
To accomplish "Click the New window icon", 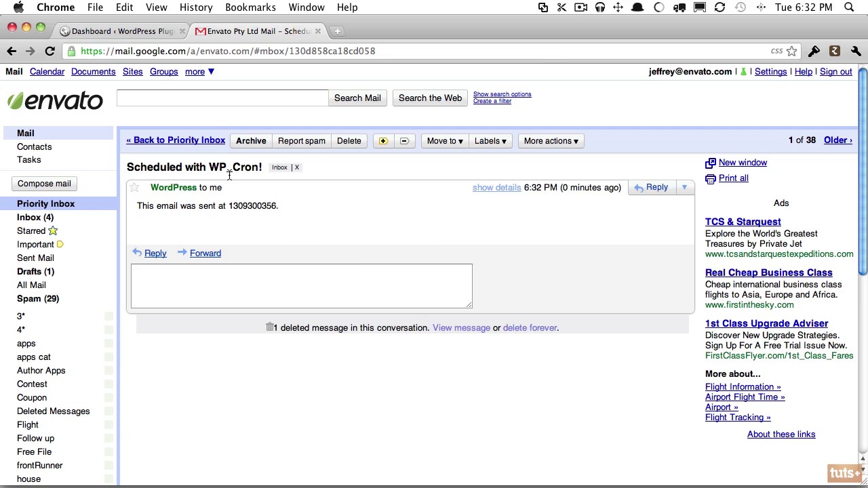I will coord(710,163).
